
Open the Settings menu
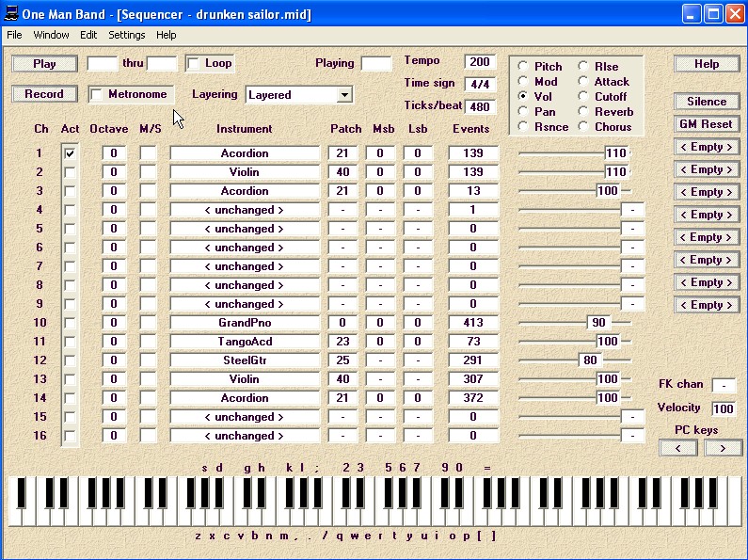point(126,35)
